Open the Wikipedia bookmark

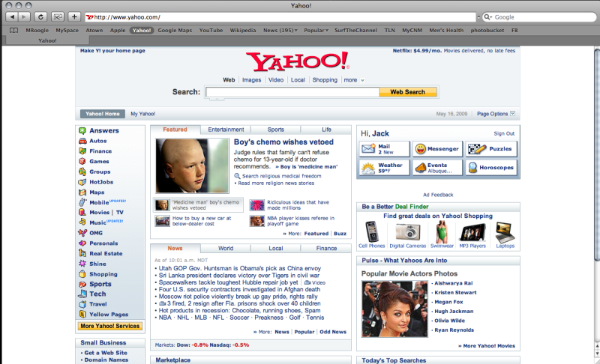[242, 30]
